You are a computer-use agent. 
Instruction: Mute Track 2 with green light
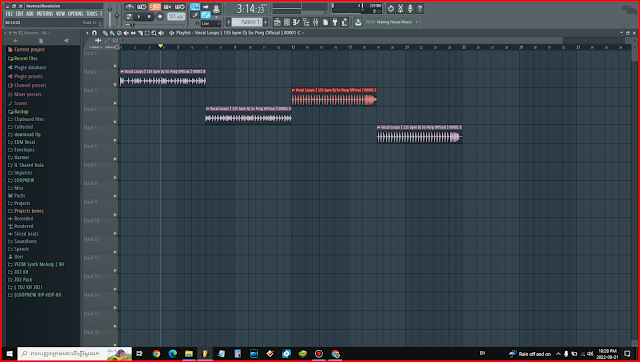pyautogui.click(x=115, y=84)
